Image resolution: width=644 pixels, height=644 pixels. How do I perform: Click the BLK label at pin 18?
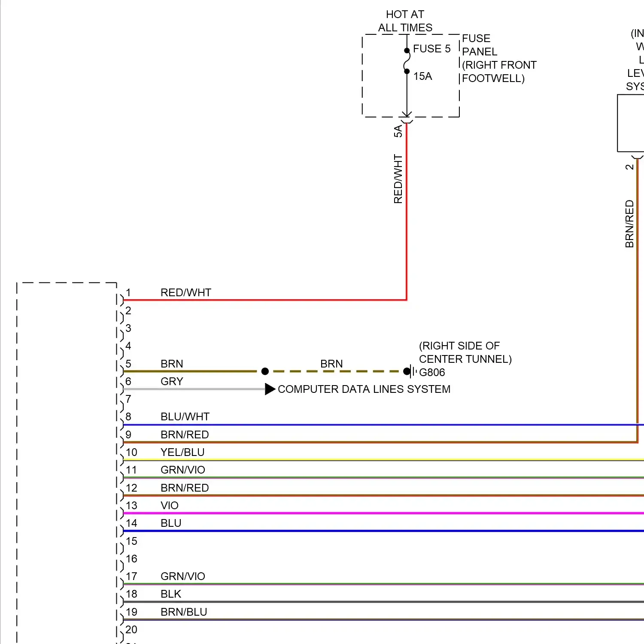pos(171,594)
